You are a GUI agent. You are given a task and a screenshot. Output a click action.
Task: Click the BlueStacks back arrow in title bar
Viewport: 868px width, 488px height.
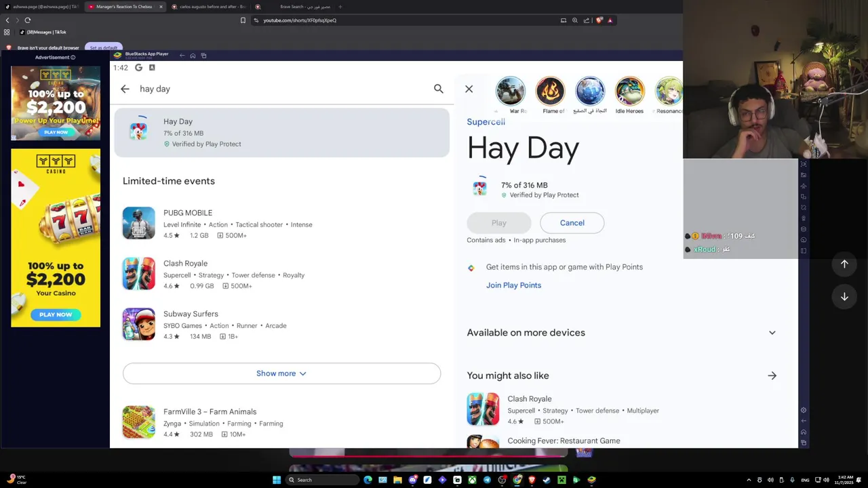tap(182, 56)
